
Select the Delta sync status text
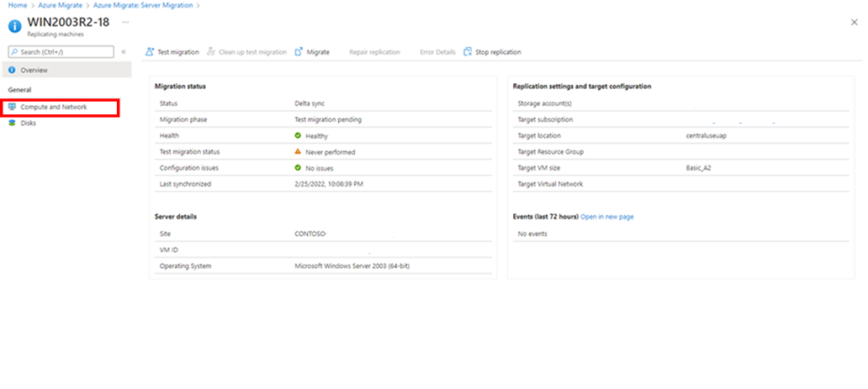[x=310, y=103]
